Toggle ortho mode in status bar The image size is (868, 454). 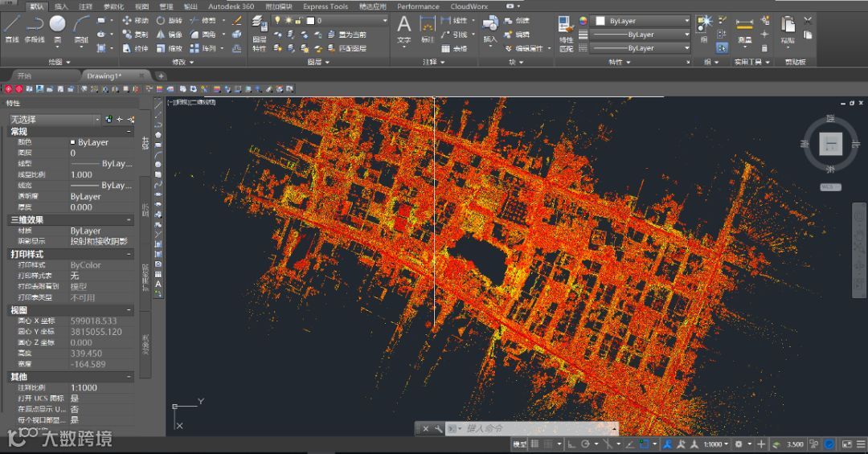click(571, 444)
